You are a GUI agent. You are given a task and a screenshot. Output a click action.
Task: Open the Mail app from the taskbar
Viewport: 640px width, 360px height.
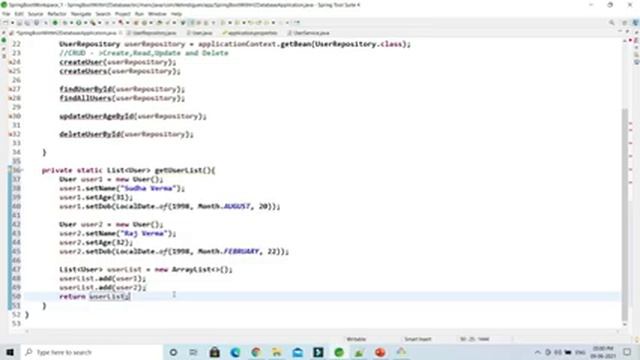298,352
